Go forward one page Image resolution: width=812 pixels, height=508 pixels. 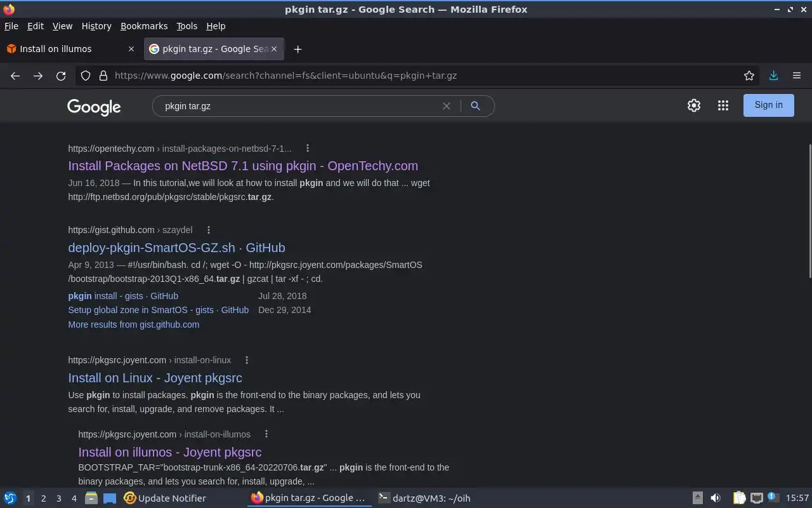(38, 76)
